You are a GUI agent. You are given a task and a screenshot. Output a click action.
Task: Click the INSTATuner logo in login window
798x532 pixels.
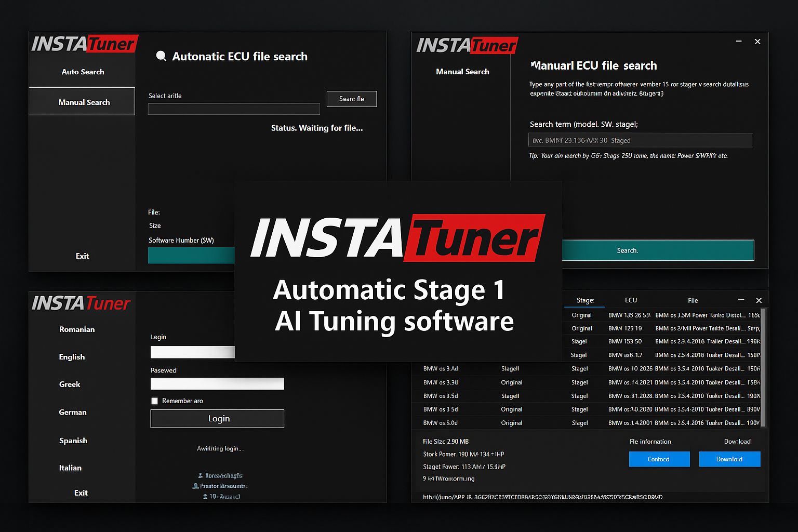click(81, 303)
